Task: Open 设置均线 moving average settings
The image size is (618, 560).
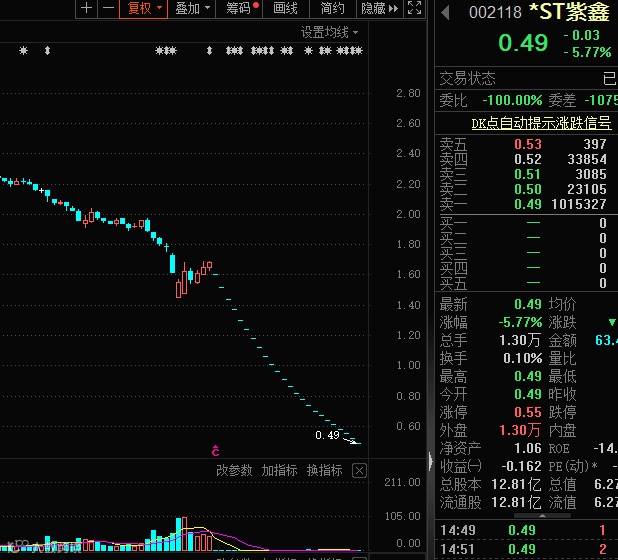Action: 329,32
